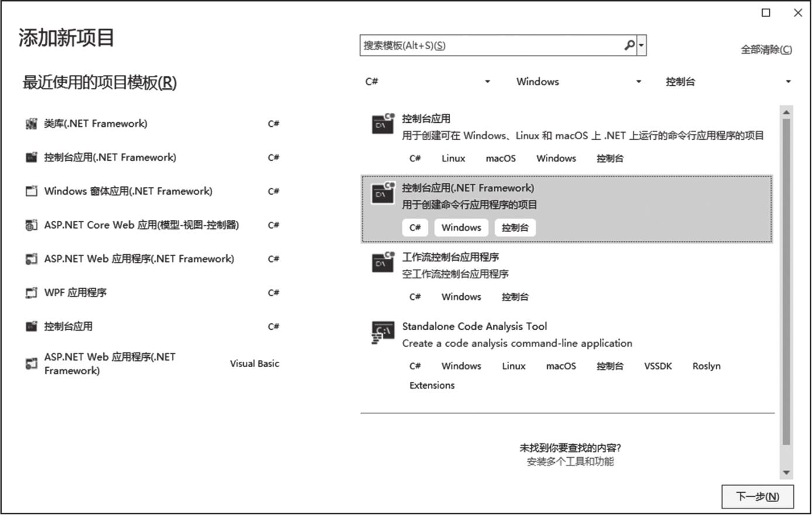Click the class library (.NET Framework) template icon

(32, 124)
